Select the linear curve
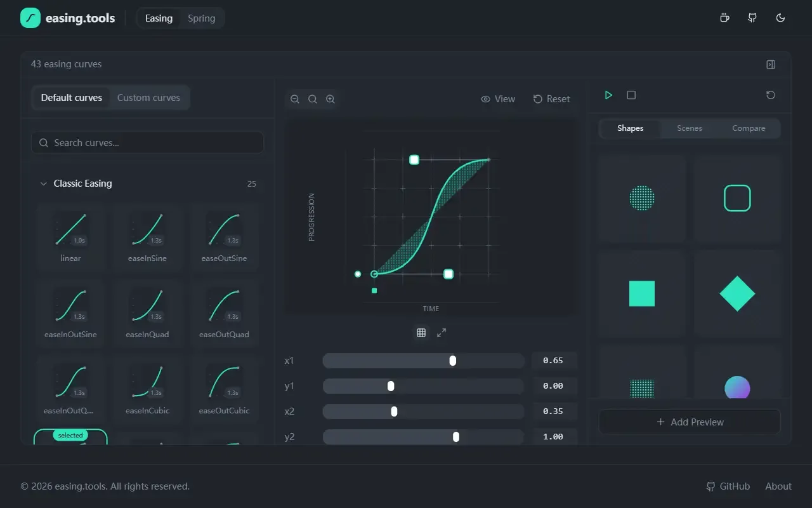This screenshot has height=508, width=812. pyautogui.click(x=70, y=237)
